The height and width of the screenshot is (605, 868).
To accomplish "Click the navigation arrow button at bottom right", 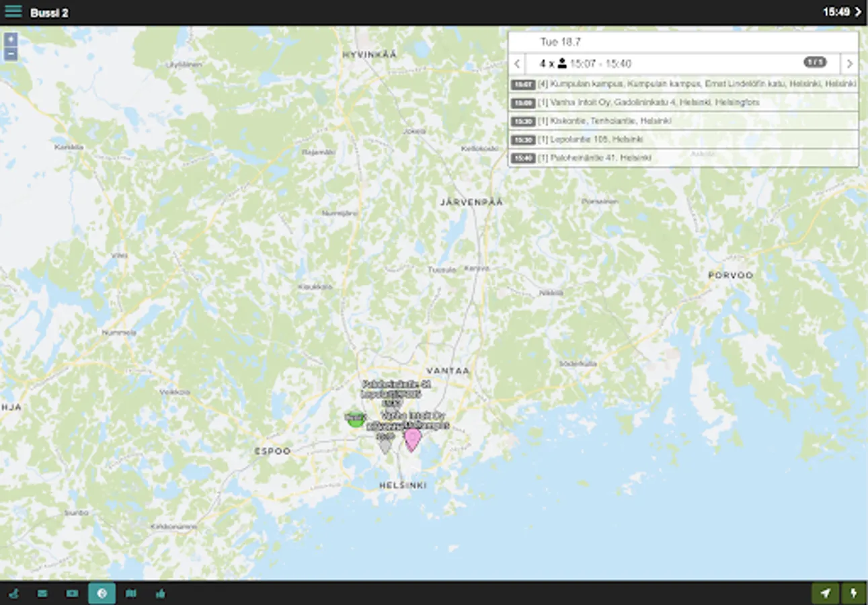I will click(826, 593).
